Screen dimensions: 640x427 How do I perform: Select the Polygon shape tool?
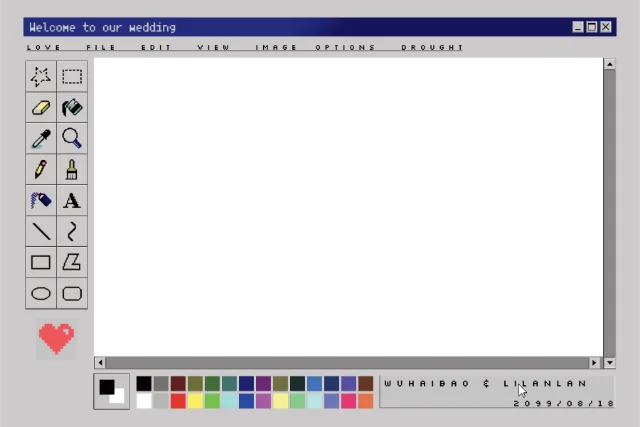[x=72, y=262]
